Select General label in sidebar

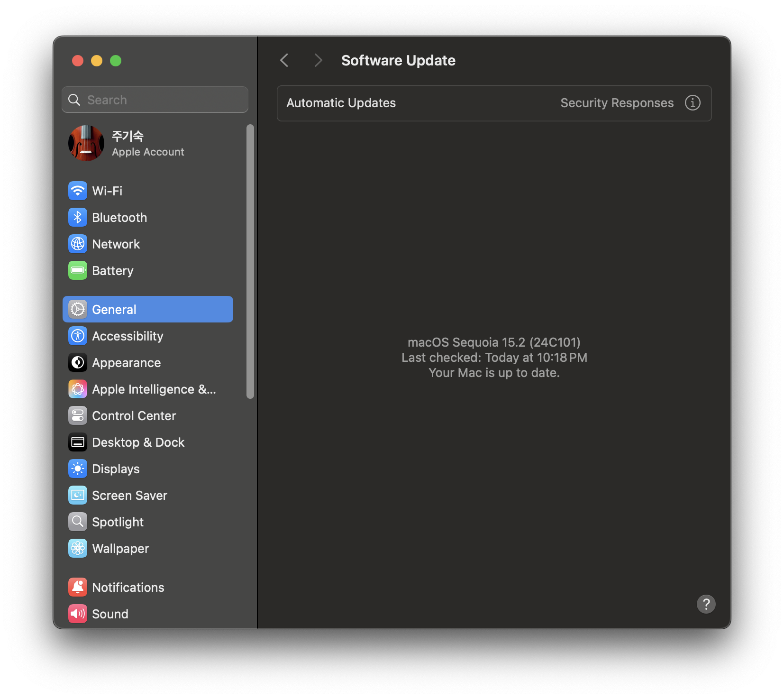(x=114, y=309)
